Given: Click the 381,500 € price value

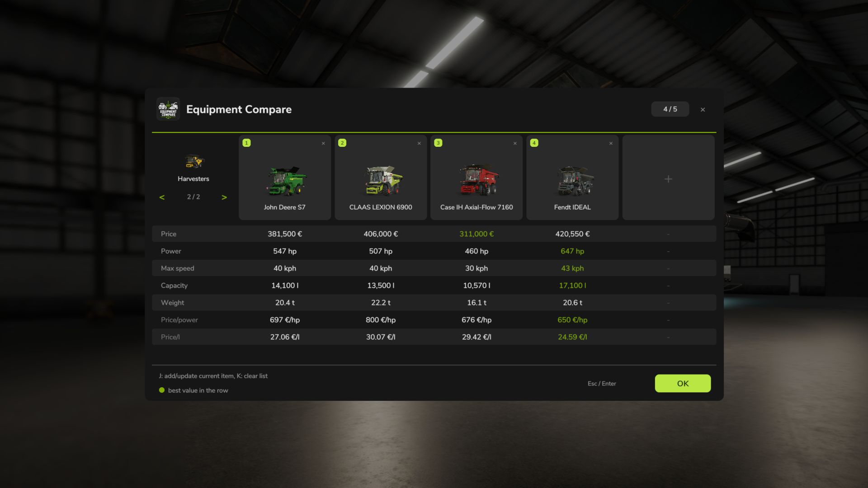Looking at the screenshot, I should (285, 234).
